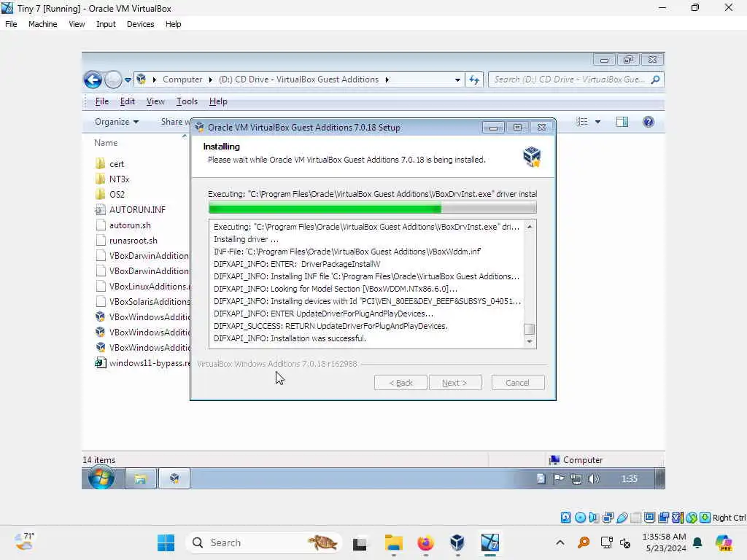Click the network adapters indicator in VirtualBox status bar
Image resolution: width=747 pixels, height=560 pixels.
coord(608,518)
